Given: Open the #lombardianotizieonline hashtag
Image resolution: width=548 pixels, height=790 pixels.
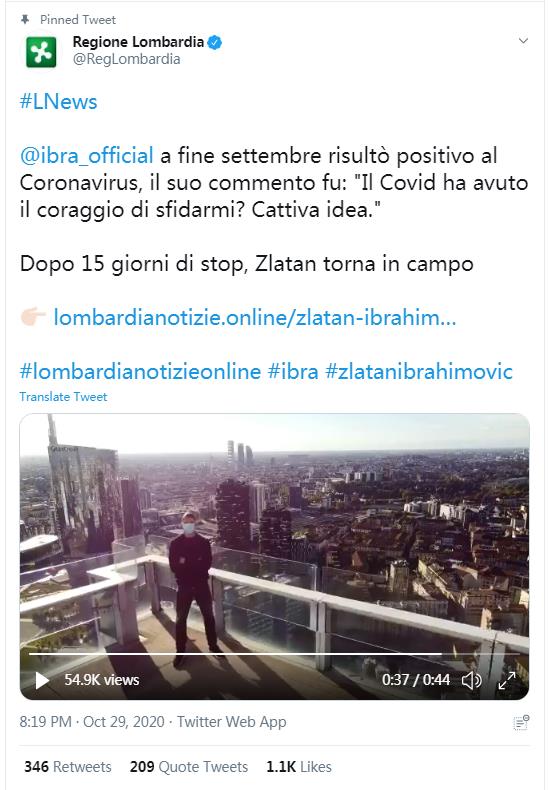Looking at the screenshot, I should 141,371.
